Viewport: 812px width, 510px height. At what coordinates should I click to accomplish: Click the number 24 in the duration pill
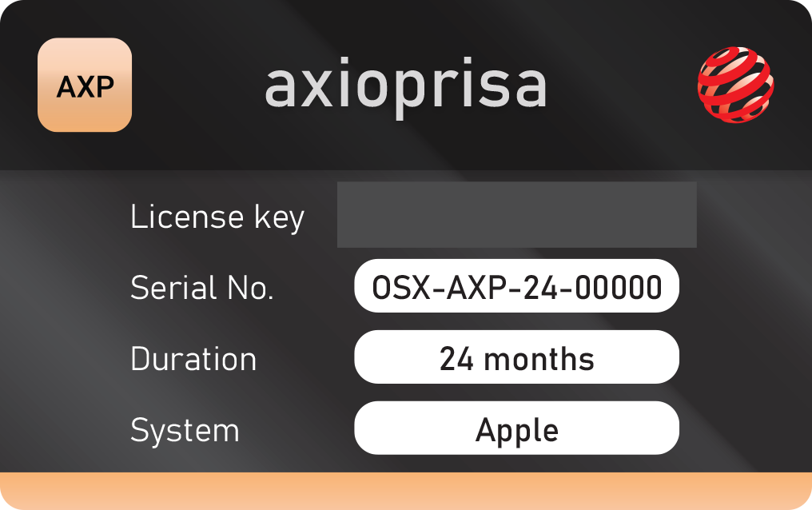pos(456,360)
